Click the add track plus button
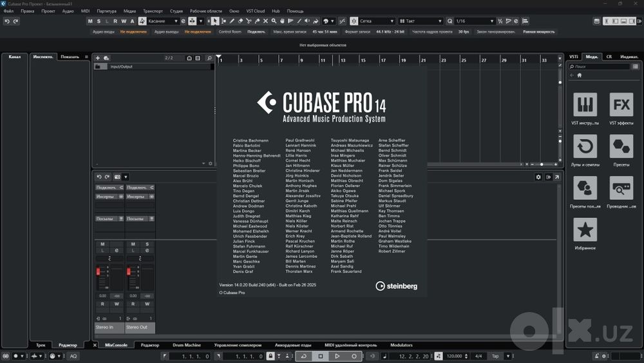The image size is (644, 363). (x=98, y=58)
